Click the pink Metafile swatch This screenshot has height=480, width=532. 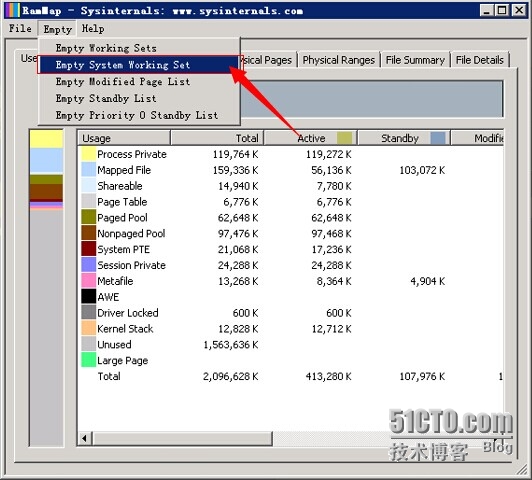[x=89, y=281]
